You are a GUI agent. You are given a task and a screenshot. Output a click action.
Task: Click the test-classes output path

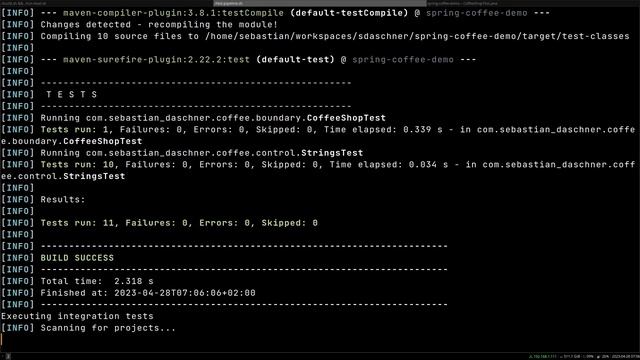[x=417, y=36]
